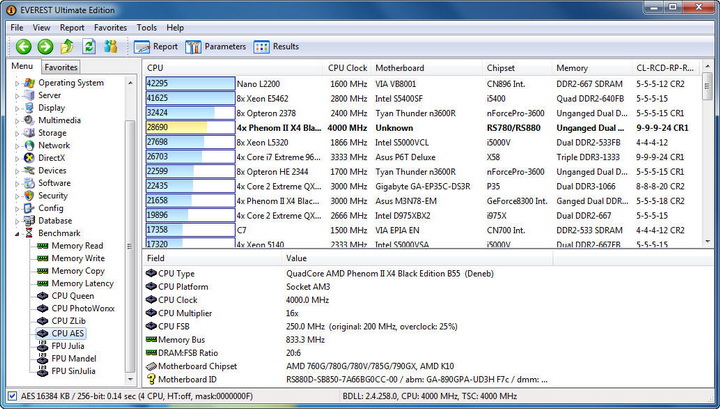Open Parameters from the toolbar
The image size is (720, 409).
[x=215, y=46]
